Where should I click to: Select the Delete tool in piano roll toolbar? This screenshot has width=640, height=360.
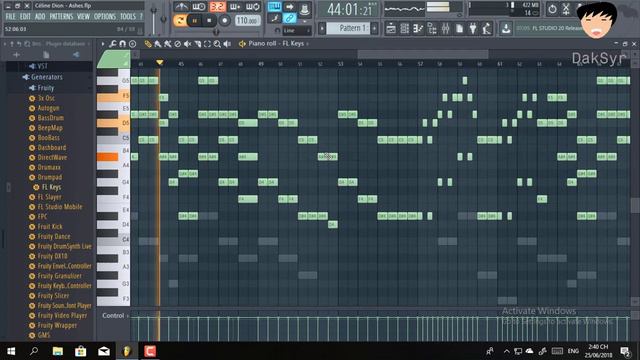[178, 44]
